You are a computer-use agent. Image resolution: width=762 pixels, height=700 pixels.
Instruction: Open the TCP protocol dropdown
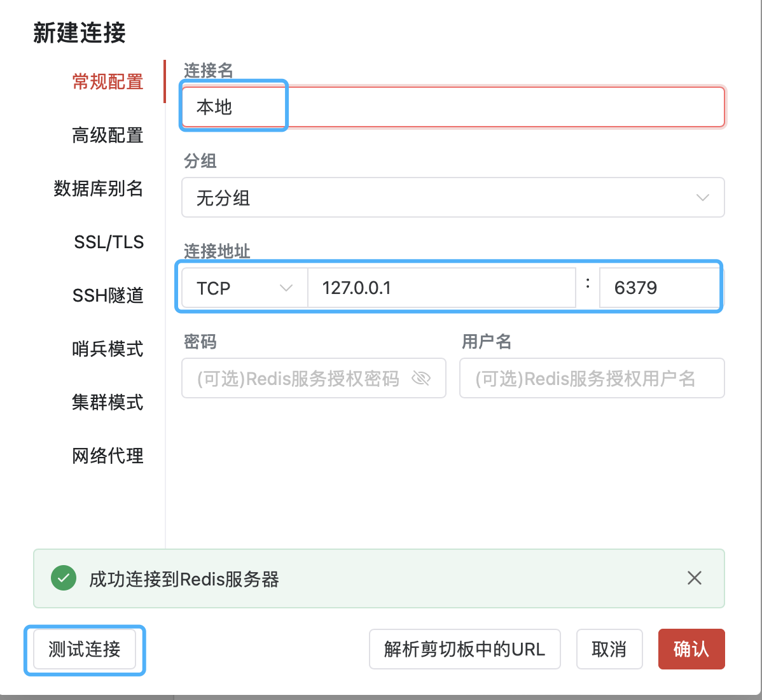point(244,288)
